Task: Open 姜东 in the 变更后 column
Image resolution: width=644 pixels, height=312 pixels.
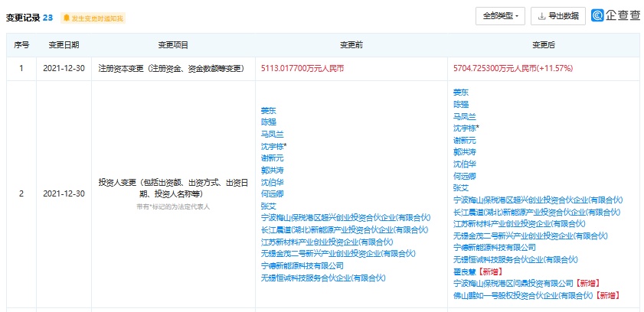Action: pyautogui.click(x=461, y=93)
